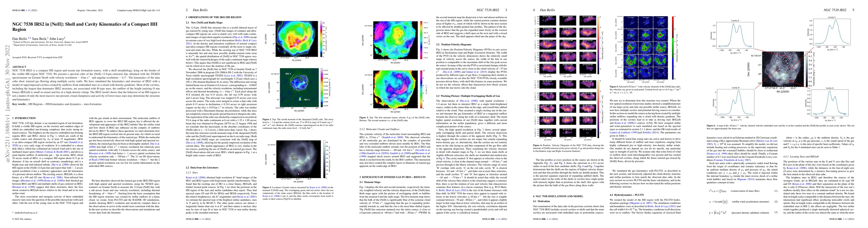Click the PVD panel labeled 23h13m46.57s in Figure 4
Viewport: 868px width, 228px height.
pos(548,20)
